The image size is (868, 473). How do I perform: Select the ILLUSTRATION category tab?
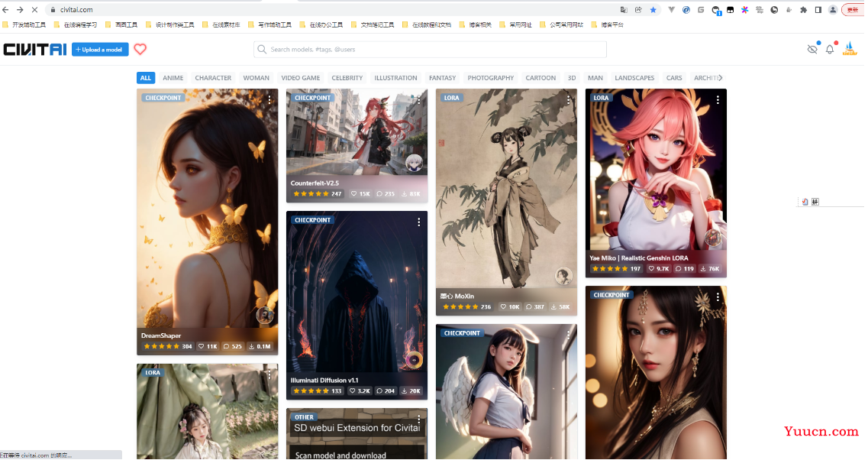(395, 78)
